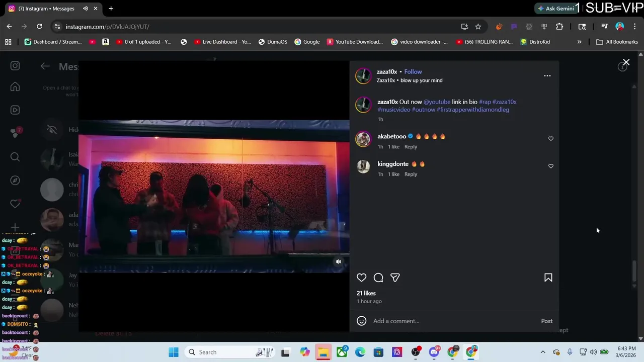Click the Instagram logo in sidebar
Screen dimensions: 644x362
tap(15, 66)
